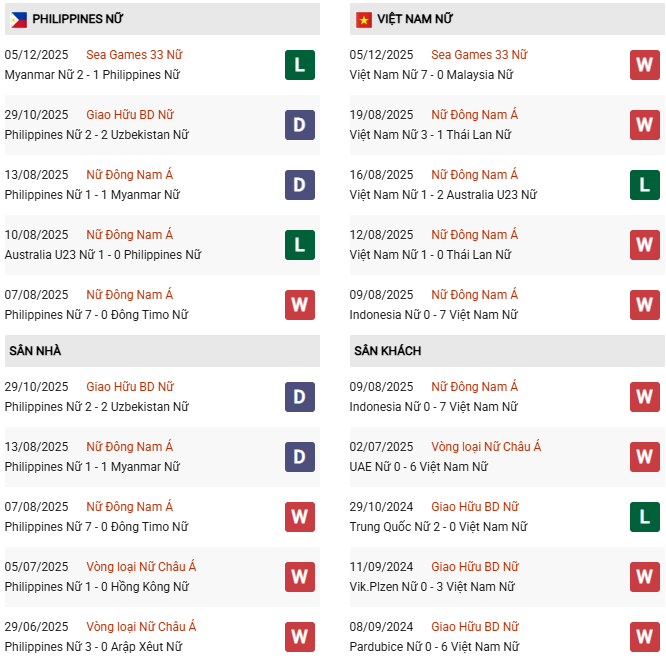The image size is (666, 662).
Task: Click the W badge for UAE 0-6 Việt Nam
Action: tap(645, 457)
